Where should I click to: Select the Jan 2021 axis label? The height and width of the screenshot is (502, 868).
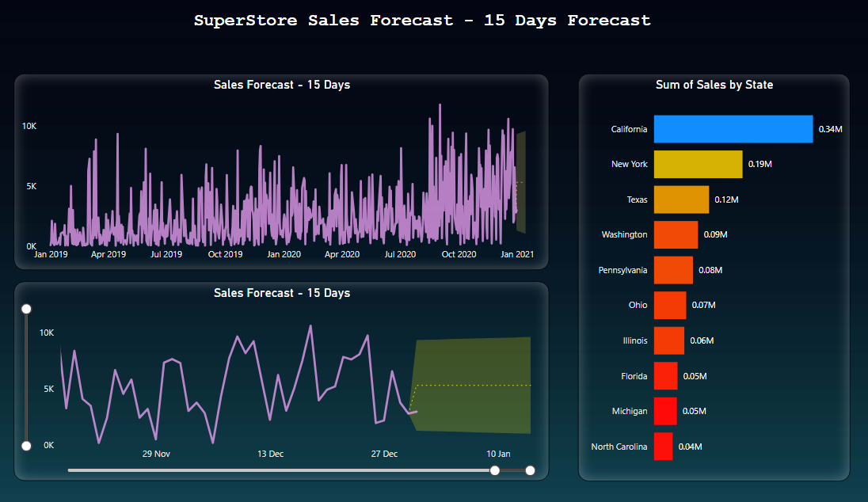516,255
